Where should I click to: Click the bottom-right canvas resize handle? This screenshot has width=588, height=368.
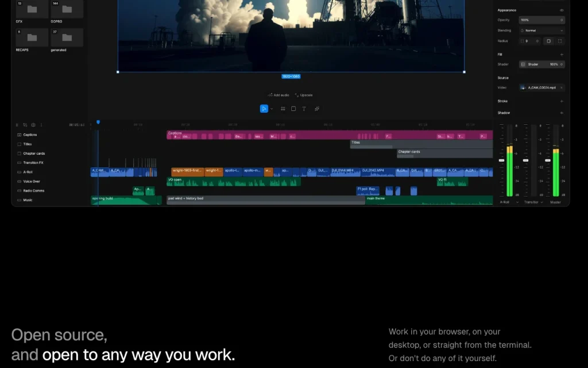(464, 72)
